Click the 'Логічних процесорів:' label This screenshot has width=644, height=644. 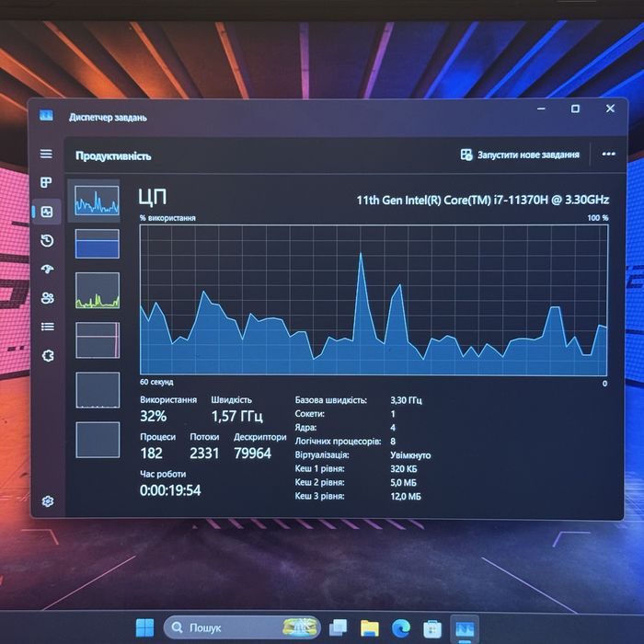(x=338, y=441)
